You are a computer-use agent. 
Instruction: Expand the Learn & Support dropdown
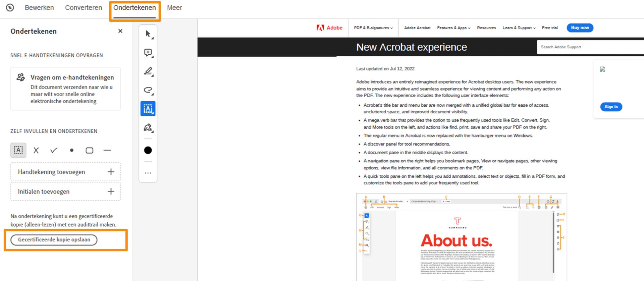pyautogui.click(x=519, y=28)
